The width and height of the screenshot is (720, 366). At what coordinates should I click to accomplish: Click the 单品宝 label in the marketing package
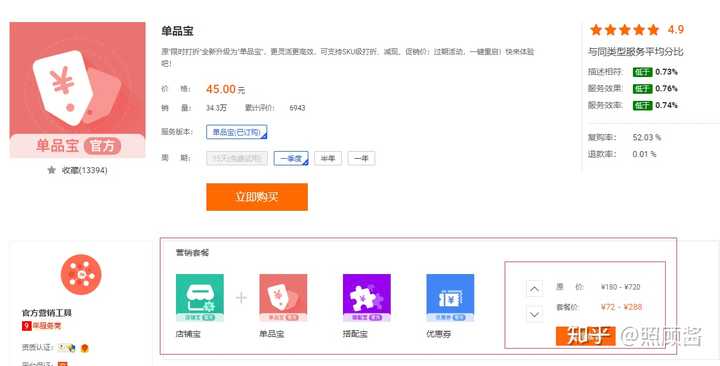[x=271, y=334]
